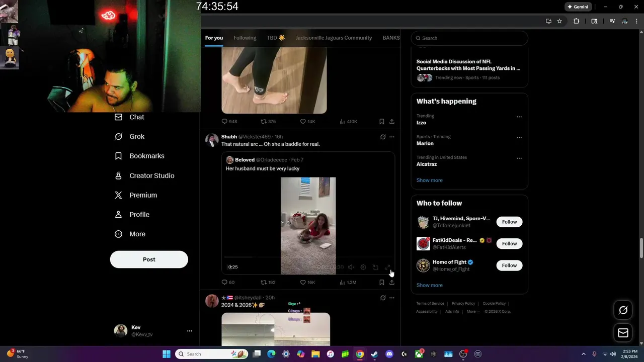
Task: Bookmark the post with 410K views
Action: coord(382,122)
